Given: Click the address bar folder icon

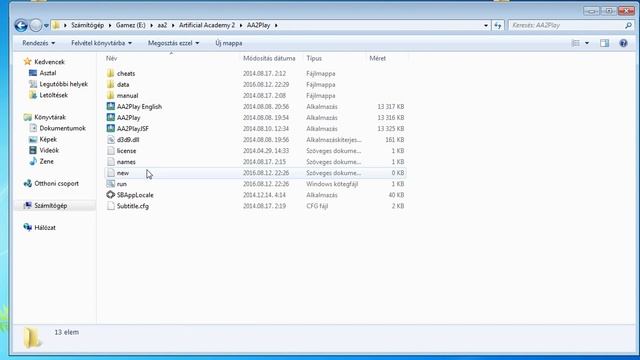Looking at the screenshot, I should [x=56, y=25].
